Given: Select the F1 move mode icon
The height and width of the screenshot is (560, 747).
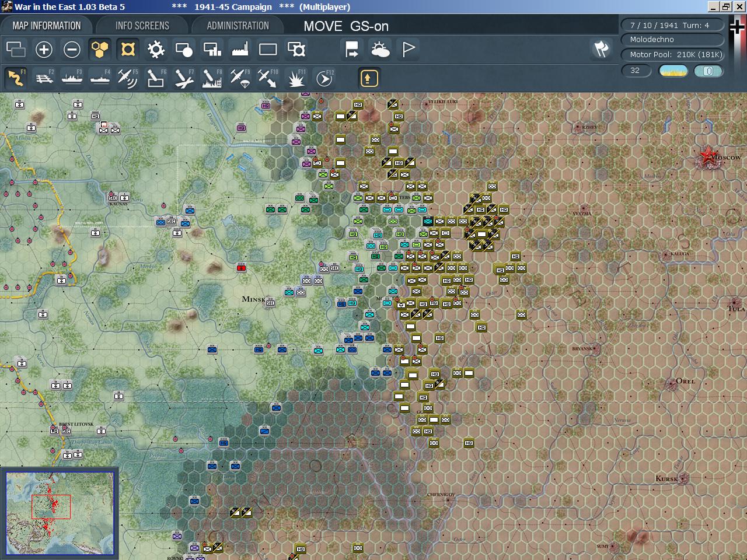Looking at the screenshot, I should pyautogui.click(x=16, y=78).
